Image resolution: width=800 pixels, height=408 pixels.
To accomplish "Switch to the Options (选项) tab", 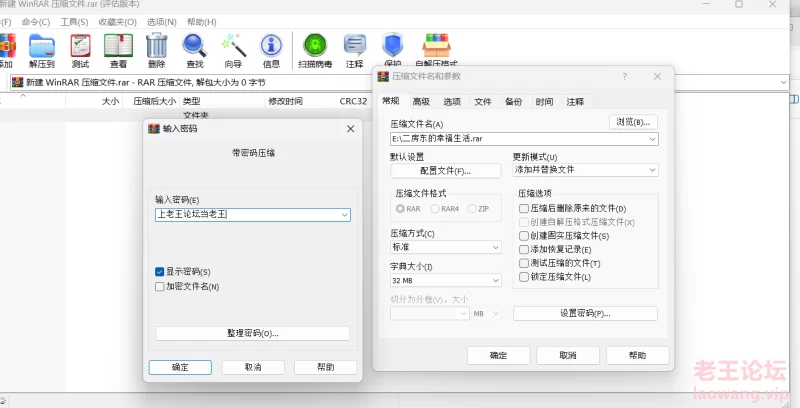I will pyautogui.click(x=452, y=102).
